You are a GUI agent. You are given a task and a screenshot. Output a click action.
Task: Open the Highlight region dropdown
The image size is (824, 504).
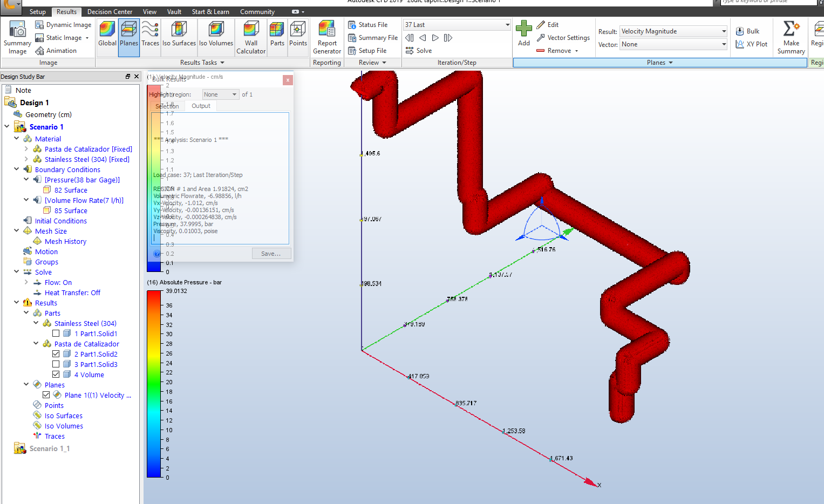click(x=220, y=94)
